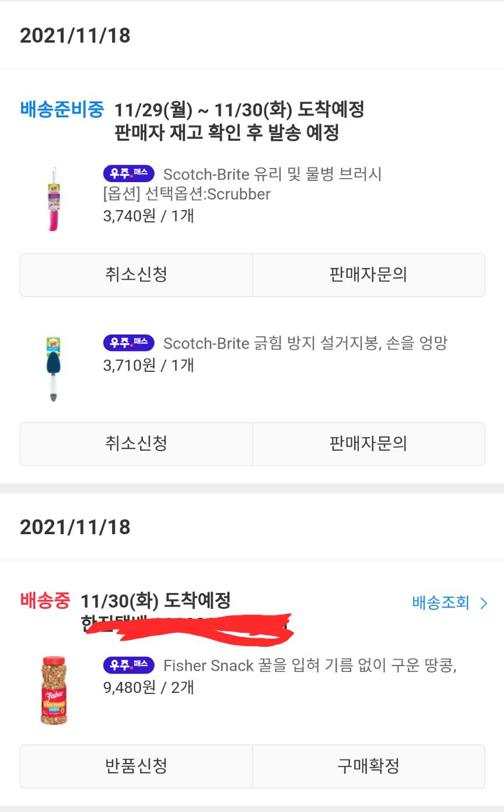Tap the 우주패스 badge on Fisher Snack item
504x812 pixels.
point(128,665)
